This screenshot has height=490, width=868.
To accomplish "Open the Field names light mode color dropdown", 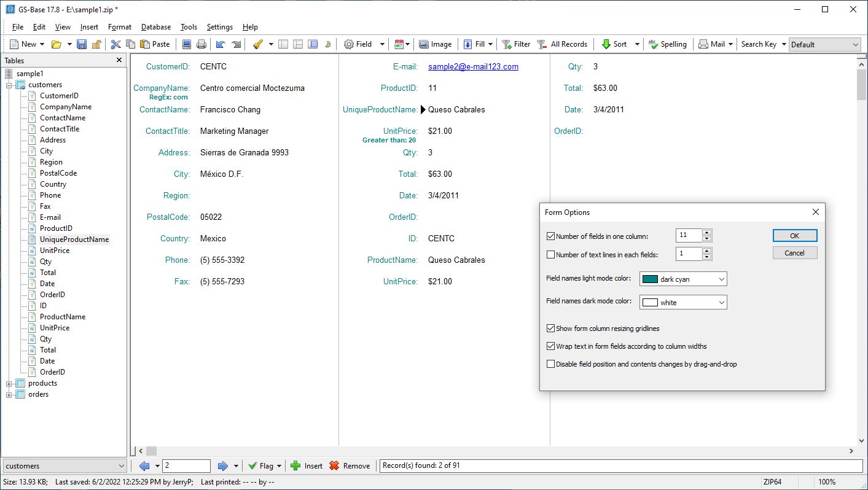I will pos(683,279).
